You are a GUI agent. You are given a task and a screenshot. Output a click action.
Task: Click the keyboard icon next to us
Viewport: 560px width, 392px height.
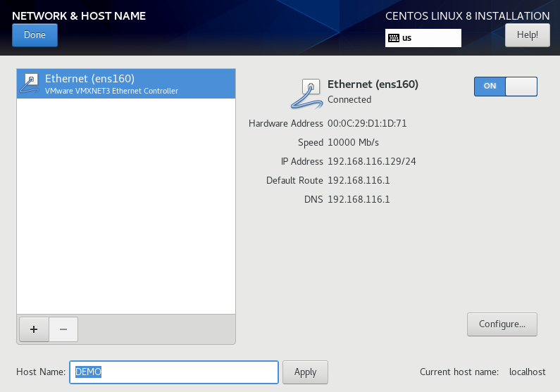coord(394,38)
